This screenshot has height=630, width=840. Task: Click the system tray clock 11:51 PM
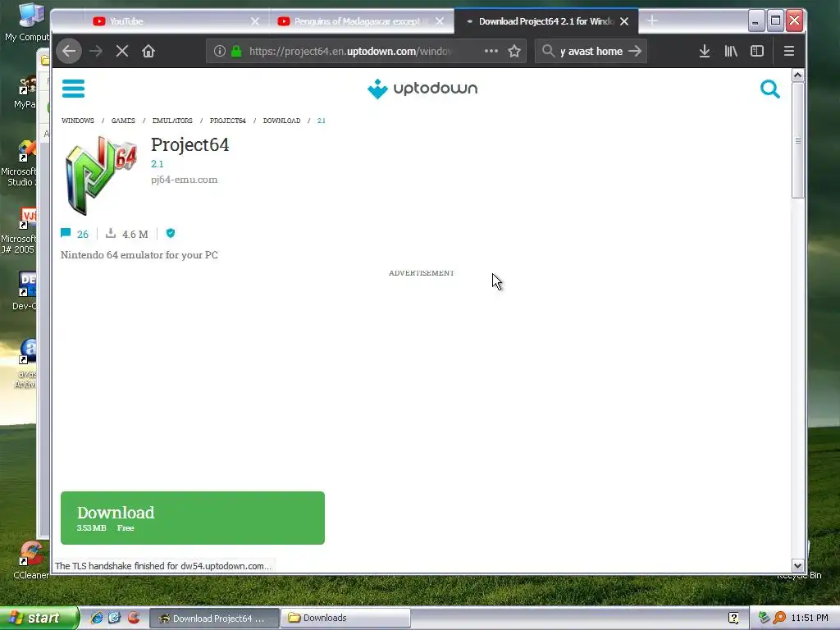click(810, 619)
